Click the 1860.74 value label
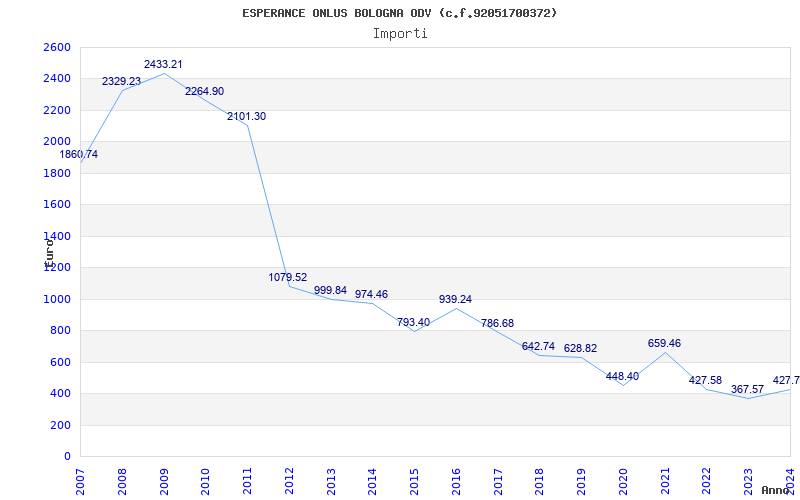This screenshot has width=800, height=500. (79, 154)
